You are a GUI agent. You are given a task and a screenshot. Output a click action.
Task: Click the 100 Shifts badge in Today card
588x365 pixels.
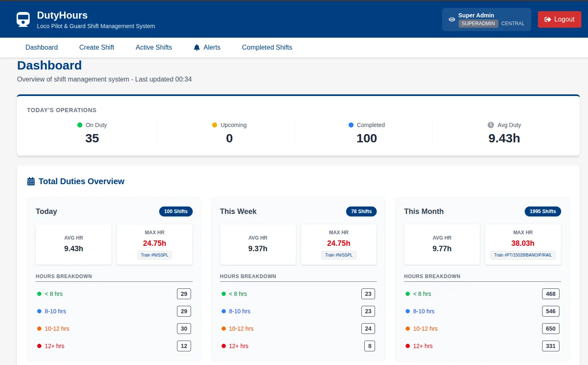pos(176,211)
